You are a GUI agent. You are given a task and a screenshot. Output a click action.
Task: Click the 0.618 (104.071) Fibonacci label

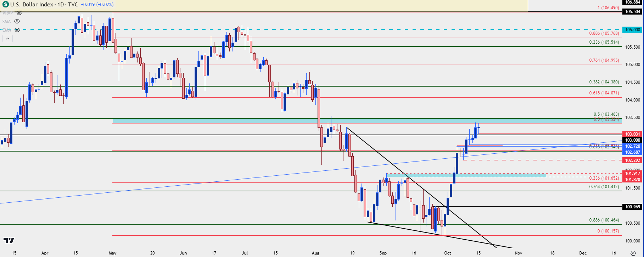click(604, 93)
